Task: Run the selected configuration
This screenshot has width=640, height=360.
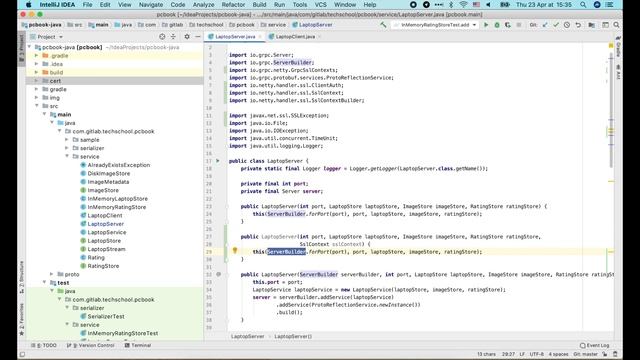Action: click(x=486, y=25)
